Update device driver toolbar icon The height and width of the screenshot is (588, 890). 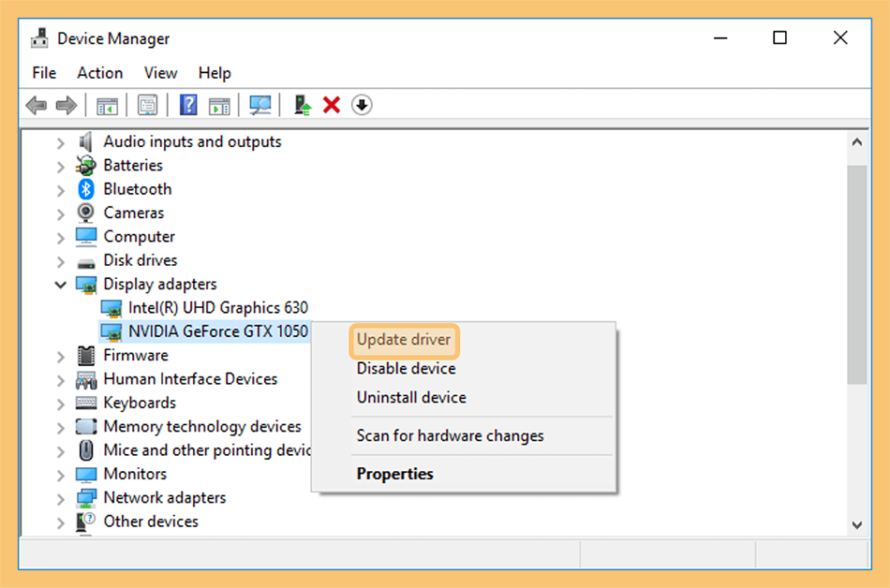[x=302, y=106]
